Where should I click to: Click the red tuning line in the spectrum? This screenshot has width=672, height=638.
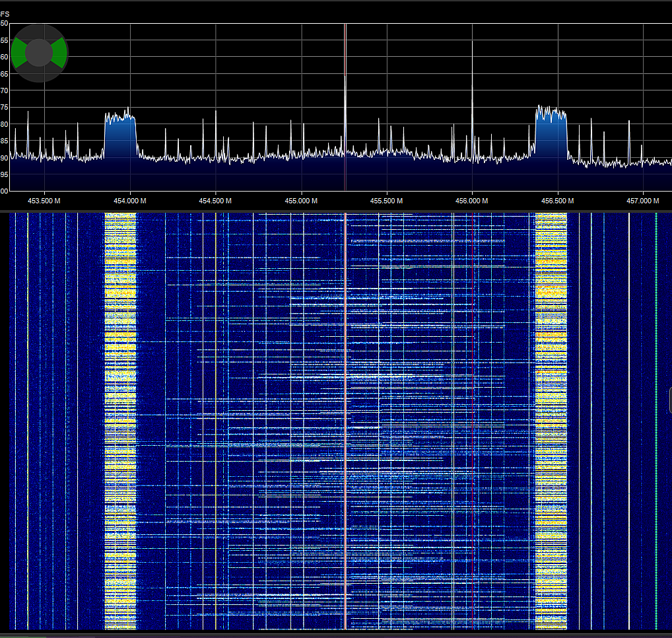(345, 107)
